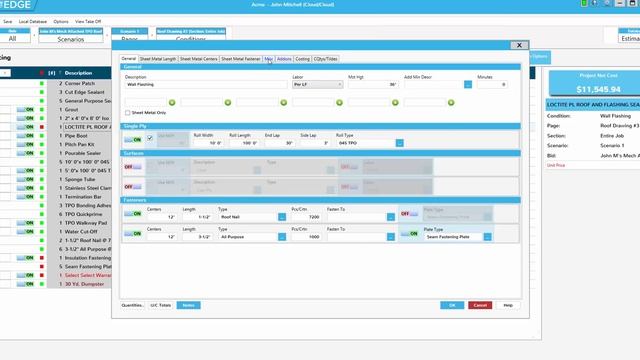
Task: Select the Cut Edge Sealant row
Action: [84, 92]
